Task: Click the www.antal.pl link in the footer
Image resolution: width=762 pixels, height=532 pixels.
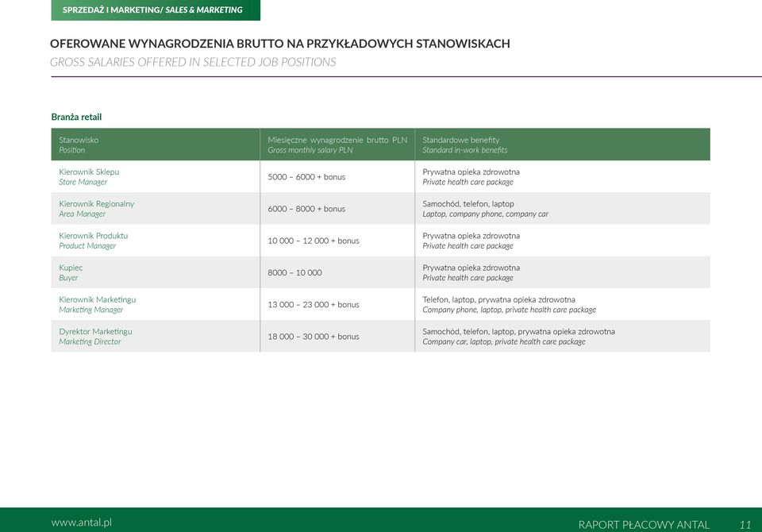Action: (x=81, y=522)
